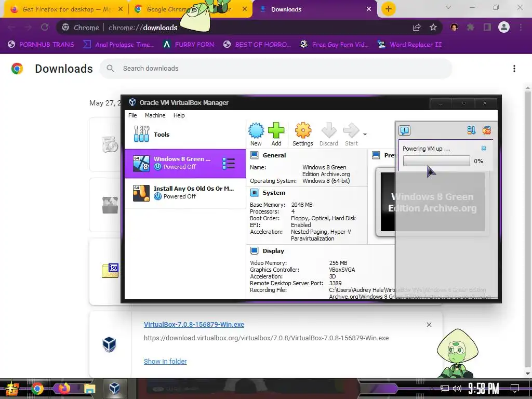
Task: Bookmark this page with the star
Action: pyautogui.click(x=433, y=28)
